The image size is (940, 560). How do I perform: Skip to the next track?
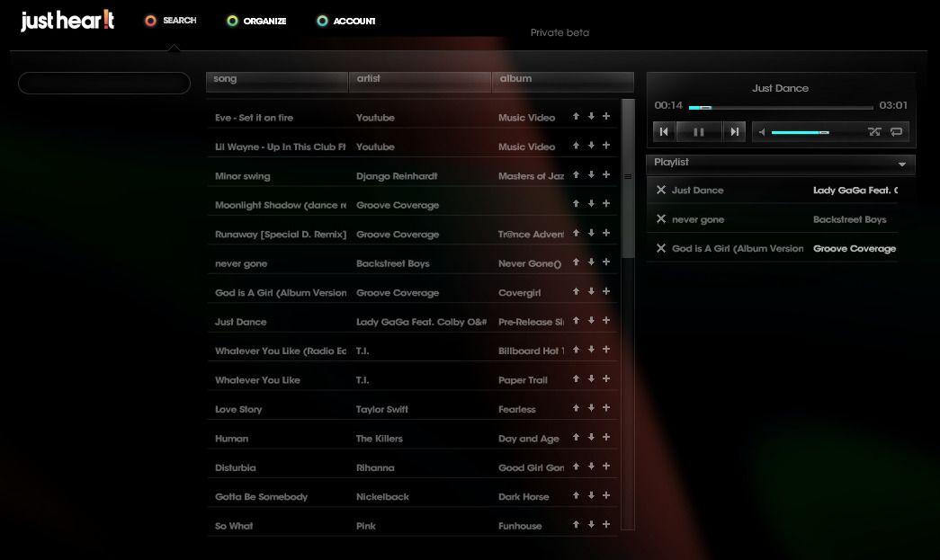pos(734,132)
